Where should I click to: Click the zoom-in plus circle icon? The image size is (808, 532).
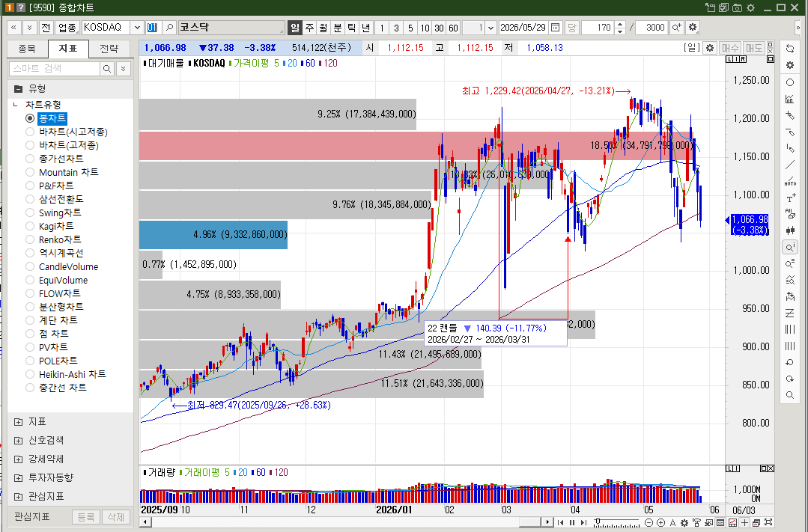pos(660,523)
